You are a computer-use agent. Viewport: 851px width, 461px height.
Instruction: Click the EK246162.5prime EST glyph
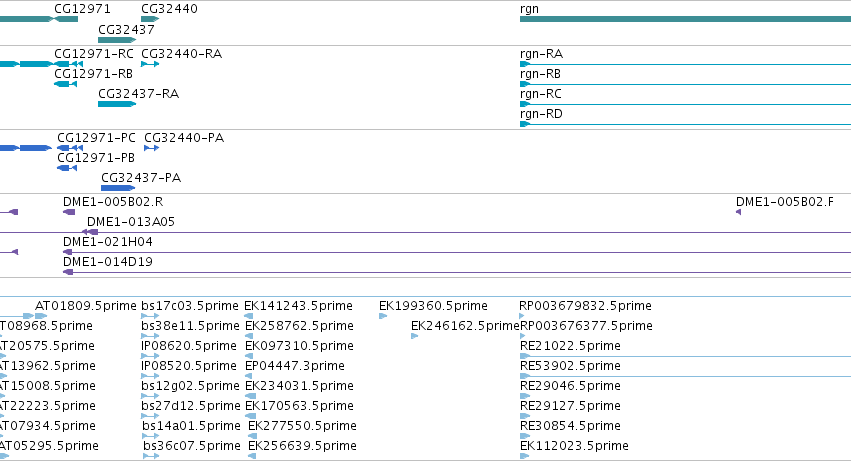415,336
